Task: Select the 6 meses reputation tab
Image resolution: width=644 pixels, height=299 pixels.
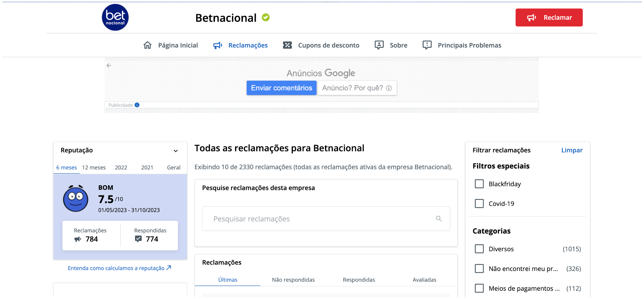Action: point(67,168)
